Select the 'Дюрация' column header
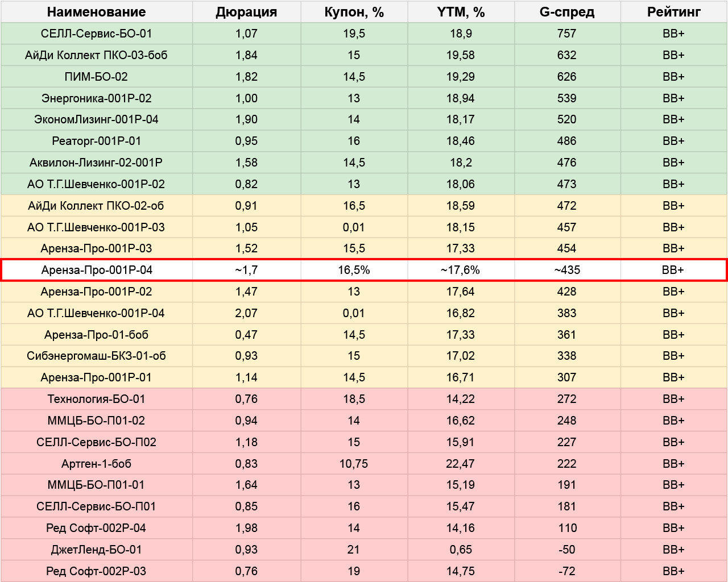The height and width of the screenshot is (582, 728). (246, 12)
